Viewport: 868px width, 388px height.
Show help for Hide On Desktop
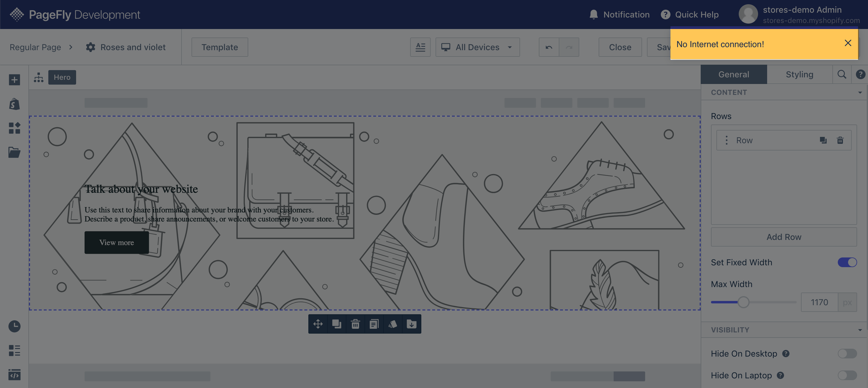[786, 354]
